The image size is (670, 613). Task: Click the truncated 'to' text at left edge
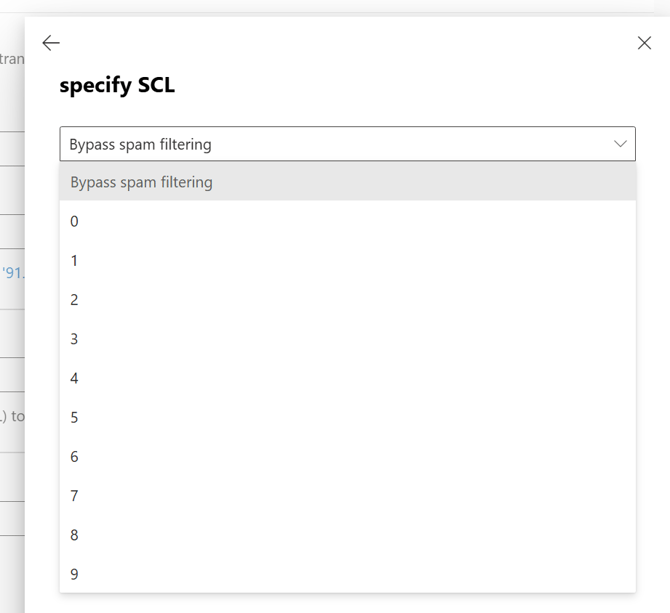(16, 416)
